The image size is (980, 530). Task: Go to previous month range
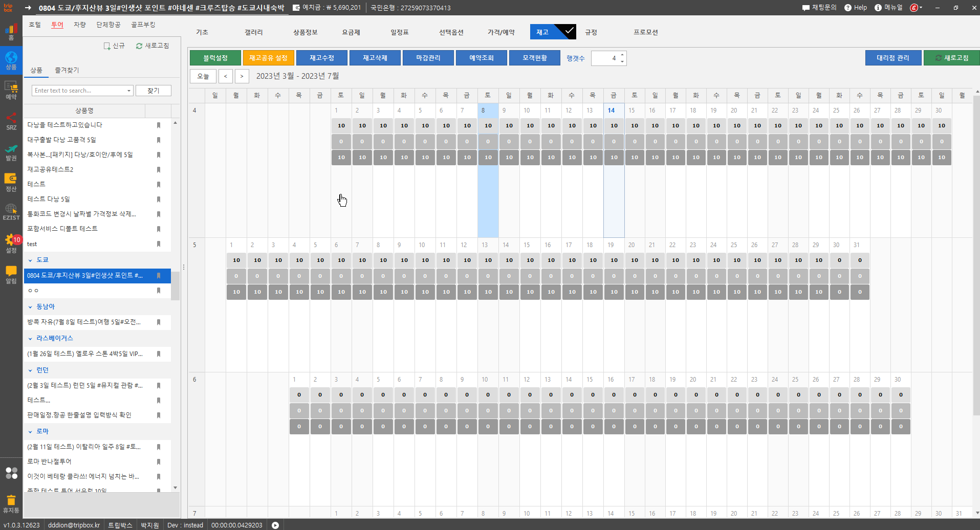tap(225, 76)
